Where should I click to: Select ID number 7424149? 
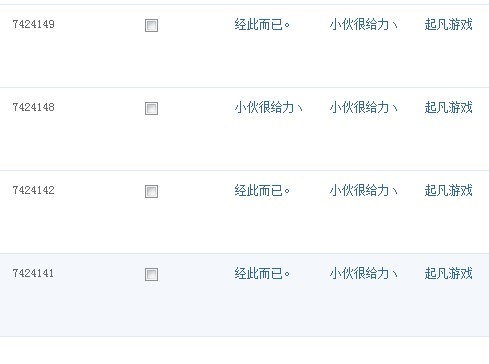[33, 24]
